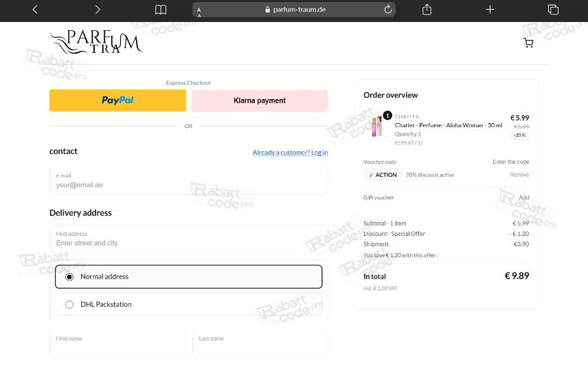This screenshot has width=588, height=368.
Task: Open the shopping cart icon
Action: [528, 43]
